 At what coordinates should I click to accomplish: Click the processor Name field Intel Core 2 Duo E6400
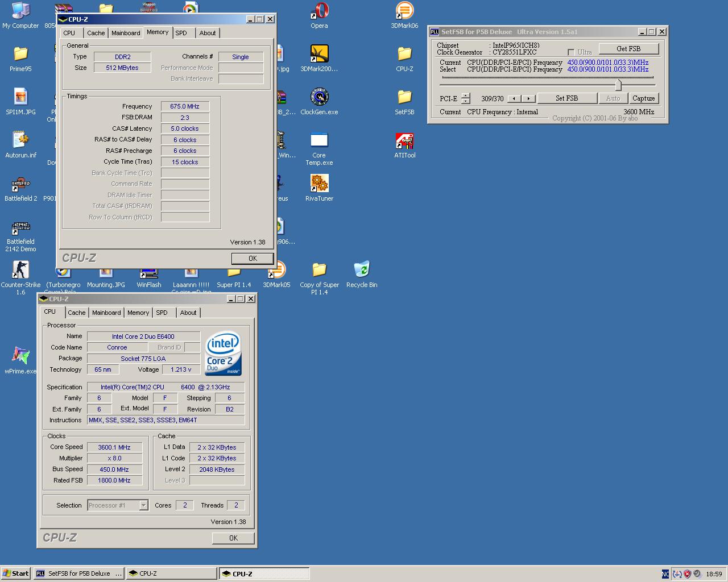click(143, 336)
